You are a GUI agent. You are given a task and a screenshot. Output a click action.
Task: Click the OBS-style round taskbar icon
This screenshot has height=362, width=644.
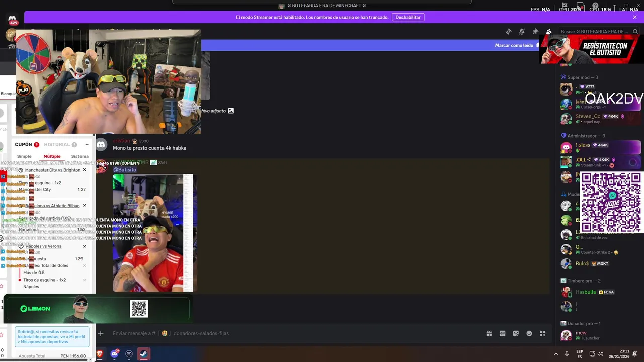(129, 354)
